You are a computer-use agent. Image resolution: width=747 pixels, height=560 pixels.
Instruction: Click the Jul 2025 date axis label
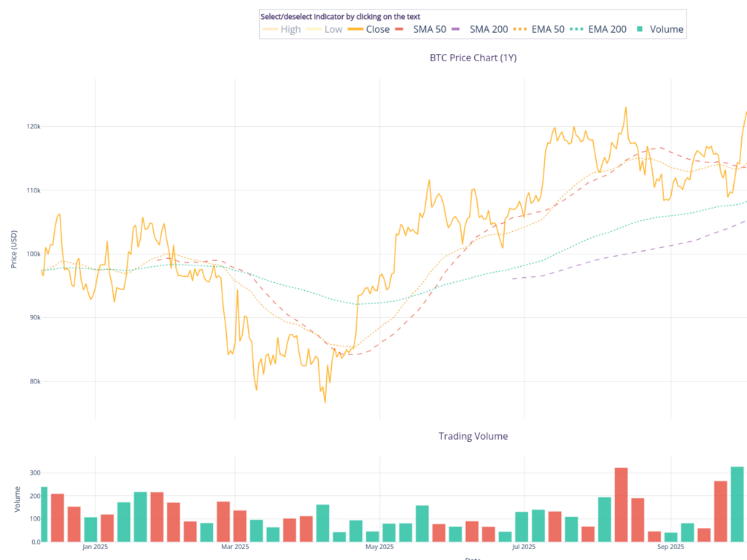coord(524,546)
